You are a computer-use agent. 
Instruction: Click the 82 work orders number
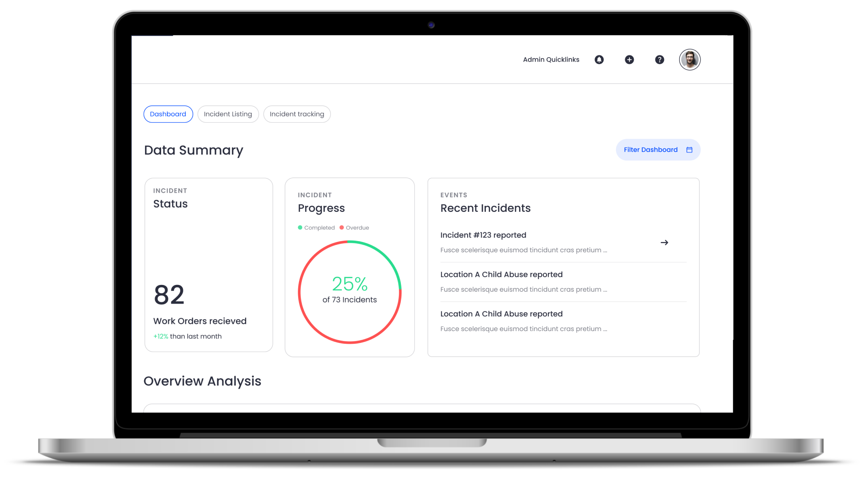point(169,295)
